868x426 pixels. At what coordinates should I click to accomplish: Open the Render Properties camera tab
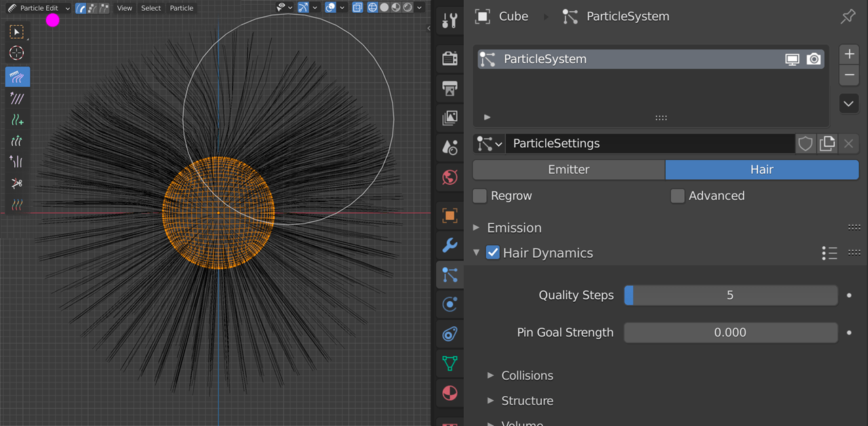pyautogui.click(x=450, y=58)
